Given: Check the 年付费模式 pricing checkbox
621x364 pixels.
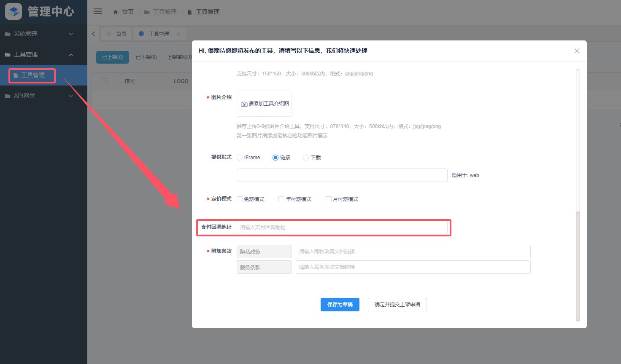Looking at the screenshot, I should point(281,199).
